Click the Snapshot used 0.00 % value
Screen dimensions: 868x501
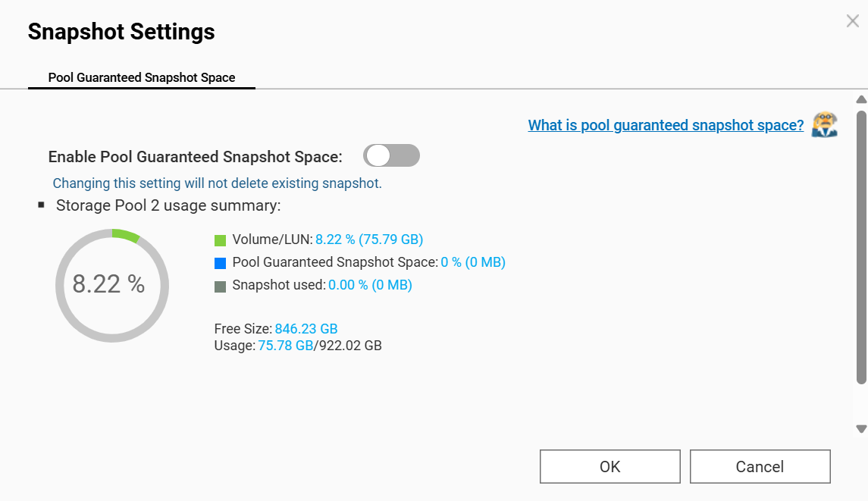370,285
